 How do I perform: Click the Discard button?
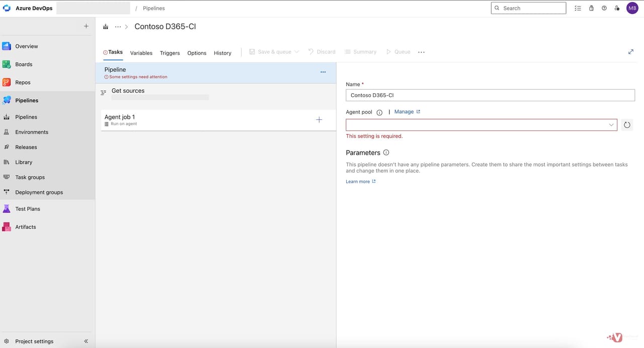click(322, 52)
